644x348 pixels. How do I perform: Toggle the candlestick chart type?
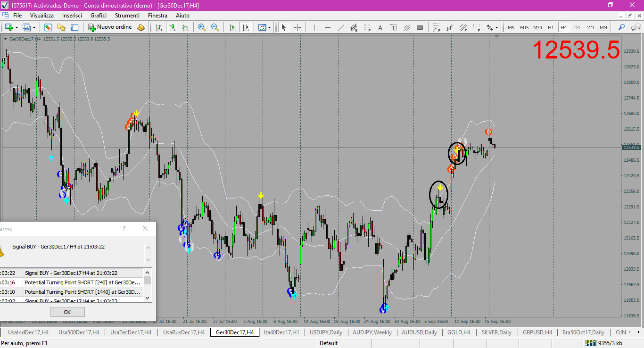point(172,27)
